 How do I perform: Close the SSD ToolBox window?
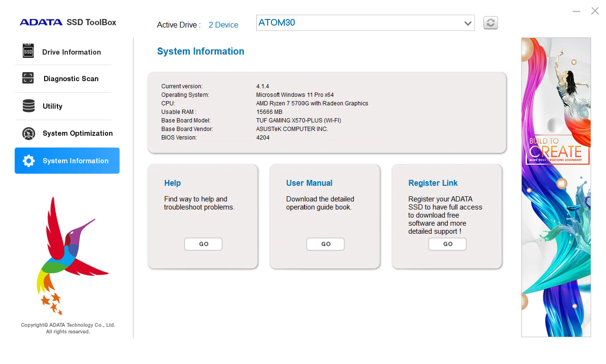tap(595, 11)
